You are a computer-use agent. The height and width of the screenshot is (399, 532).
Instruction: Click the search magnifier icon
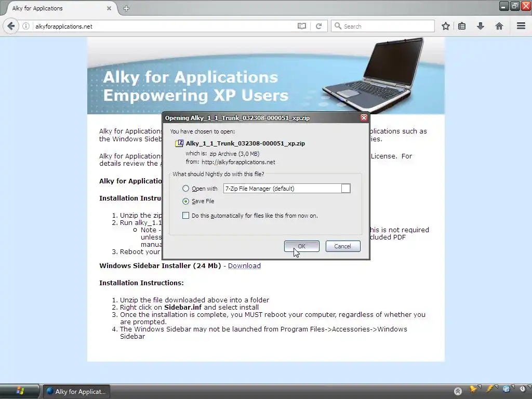coord(338,26)
